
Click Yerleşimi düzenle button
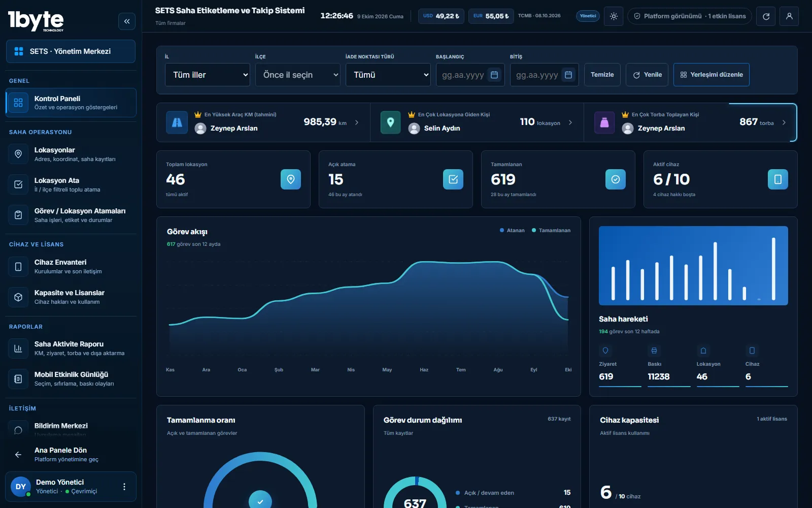[712, 75]
